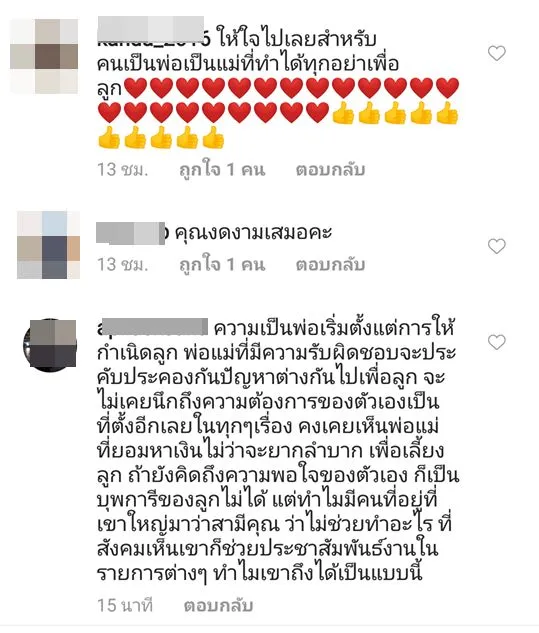Click ตอบกลับ under the heart emoji comment
This screenshot has height=633, width=539.
coord(330,170)
